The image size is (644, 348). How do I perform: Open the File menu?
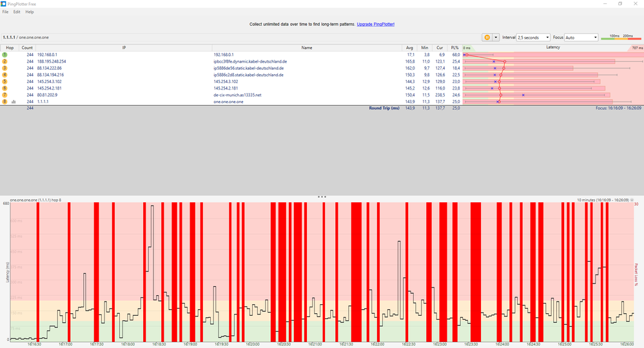click(x=5, y=12)
